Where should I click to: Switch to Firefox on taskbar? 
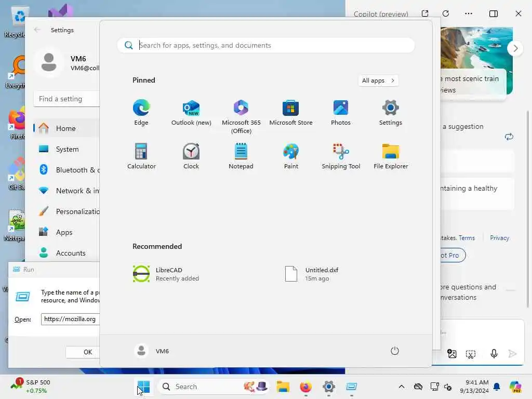point(305,387)
